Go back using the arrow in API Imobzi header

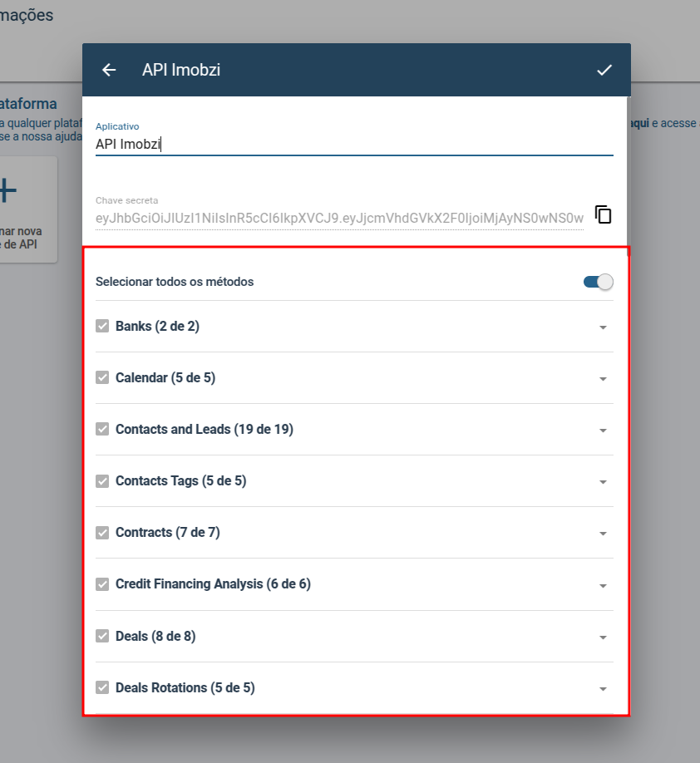(109, 70)
